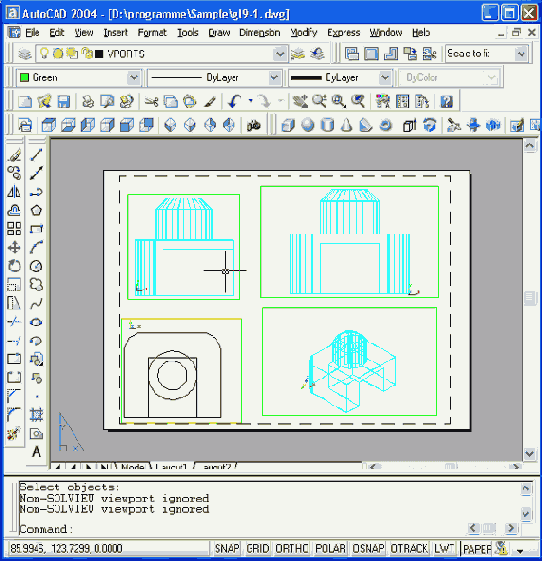Click the Layer Previous button
Image resolution: width=542 pixels, height=561 pixels.
317,54
